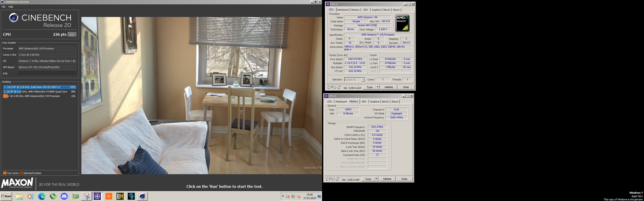This screenshot has width=644, height=201.
Task: Open Mainboard tab in bottom CPU-Z
Action: click(x=341, y=102)
